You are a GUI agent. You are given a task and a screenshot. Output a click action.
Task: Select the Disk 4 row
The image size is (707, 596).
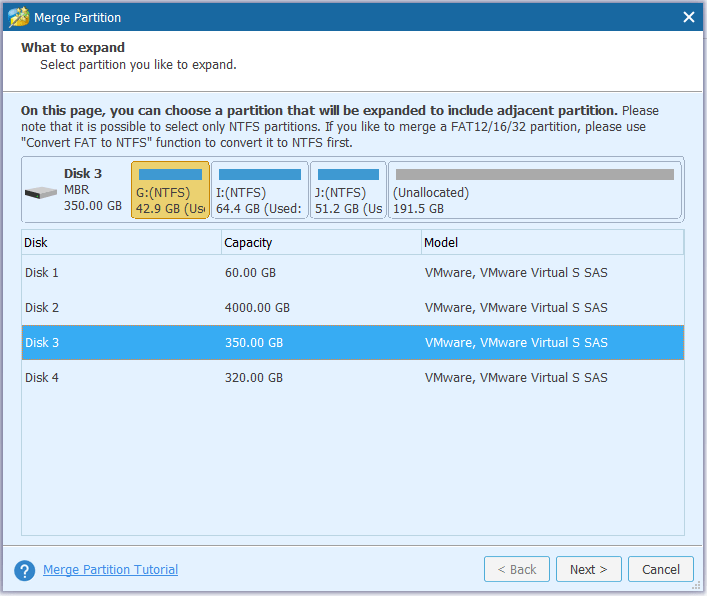click(x=353, y=377)
